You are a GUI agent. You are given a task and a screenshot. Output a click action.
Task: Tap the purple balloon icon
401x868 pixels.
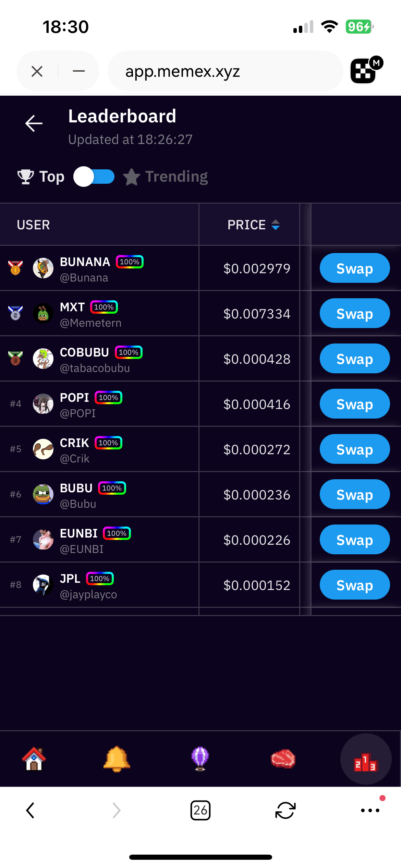pyautogui.click(x=200, y=758)
